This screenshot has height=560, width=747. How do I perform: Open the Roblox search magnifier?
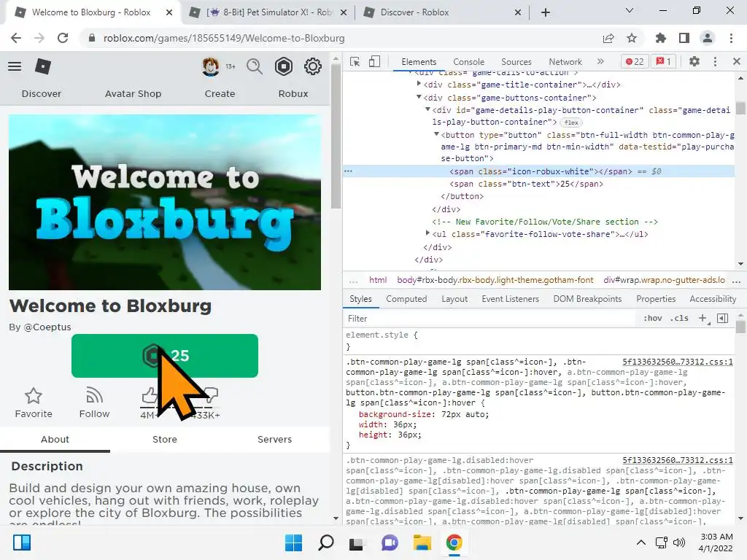[255, 66]
